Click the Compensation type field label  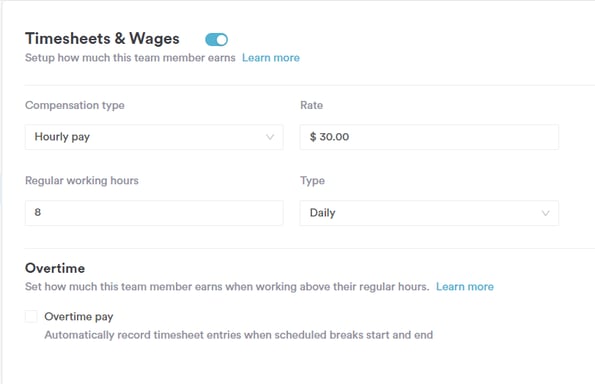coord(75,105)
